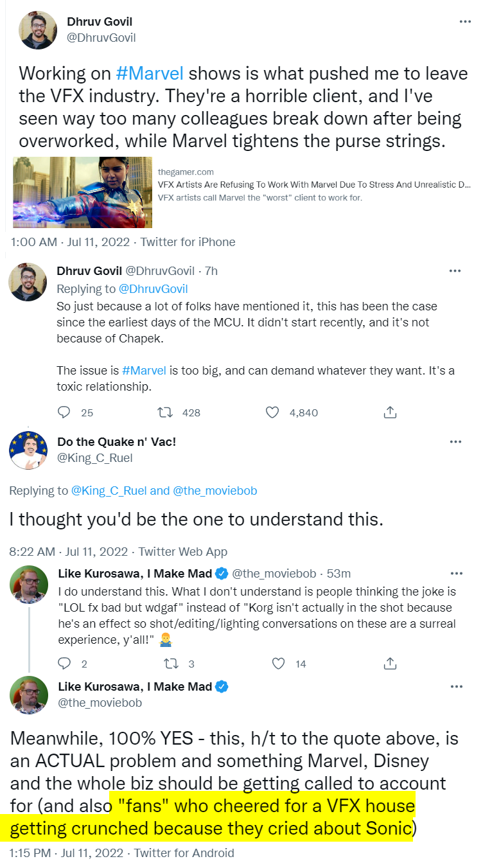
Task: Open Do the Quake n' Vac avatar
Action: [x=28, y=450]
